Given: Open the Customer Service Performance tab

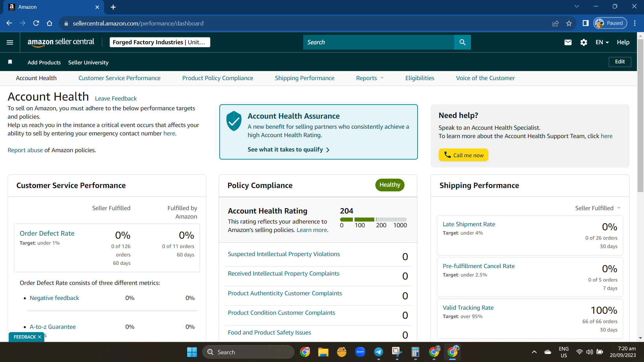Looking at the screenshot, I should [119, 78].
